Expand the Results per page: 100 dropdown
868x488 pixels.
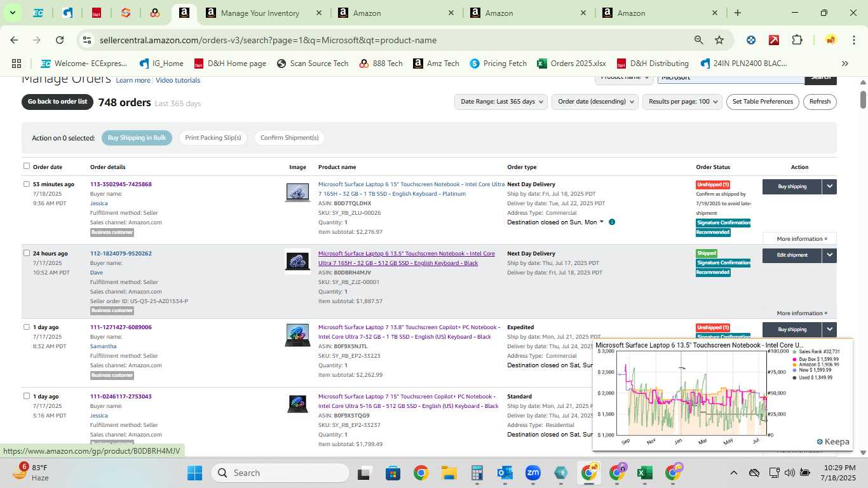pos(682,102)
